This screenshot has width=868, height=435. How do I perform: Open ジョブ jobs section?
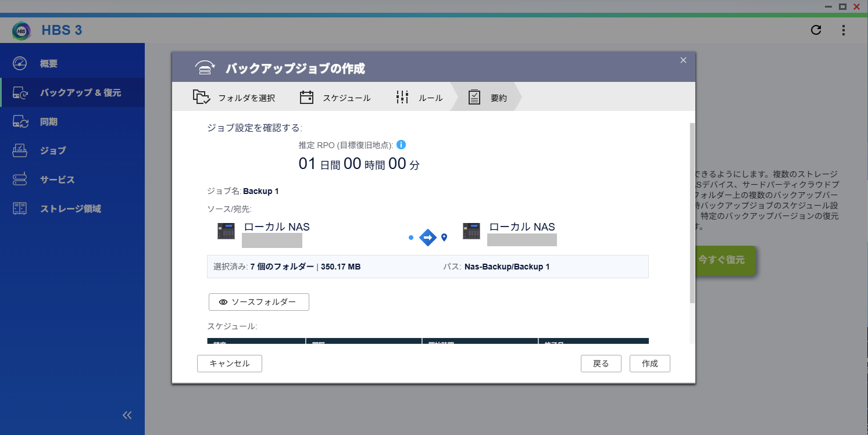(x=53, y=151)
